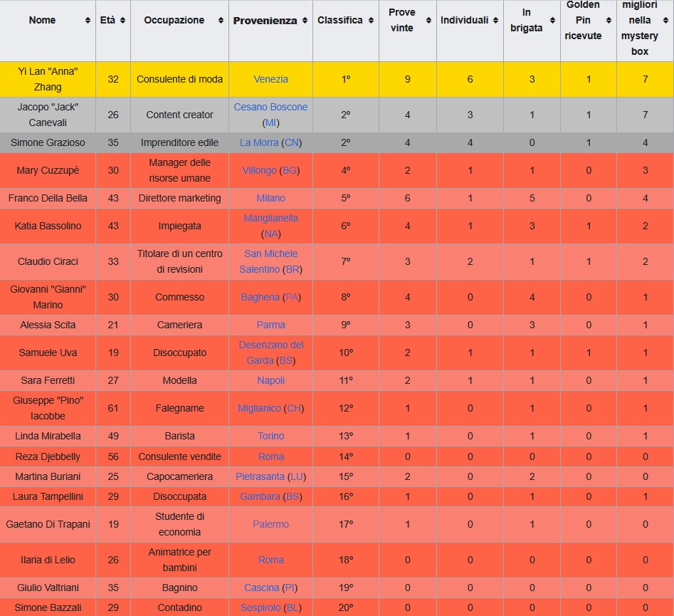Sort the table by Nome column
This screenshot has width=674, height=616.
point(88,20)
